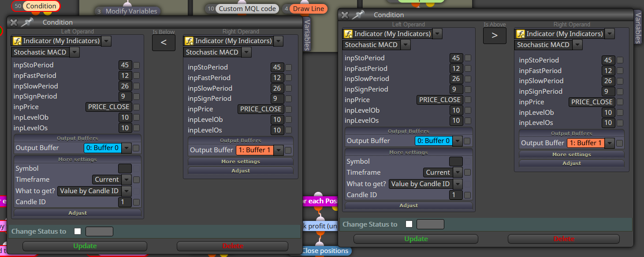
Task: Toggle inpFastPeriod checkbox in left dialog's Left Operand
Action: tap(137, 76)
